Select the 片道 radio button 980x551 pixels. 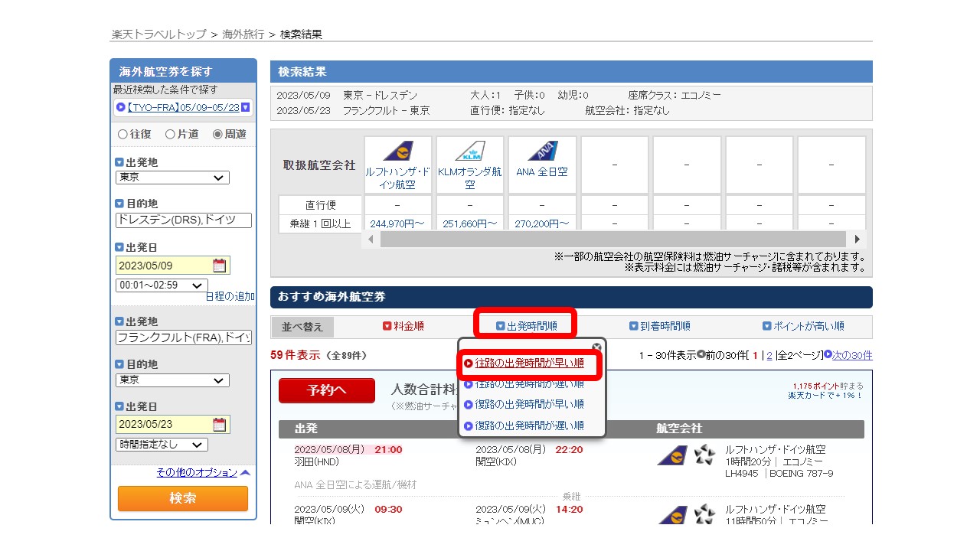click(170, 134)
